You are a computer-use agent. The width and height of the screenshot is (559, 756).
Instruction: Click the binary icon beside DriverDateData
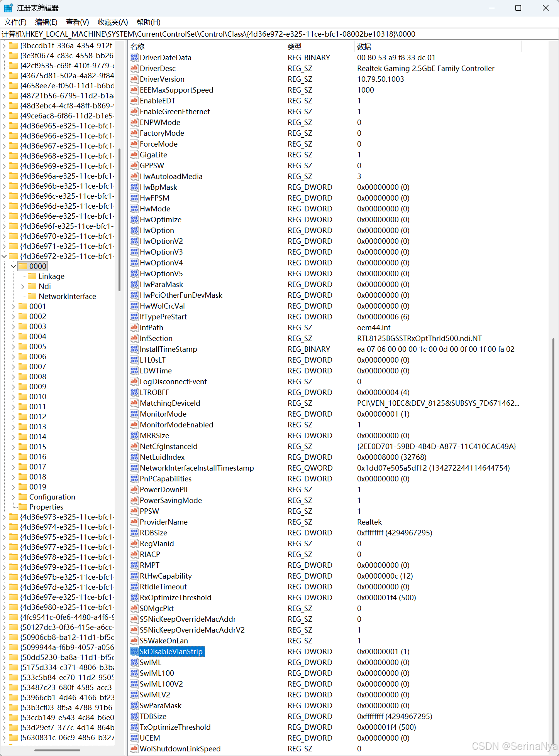click(134, 57)
